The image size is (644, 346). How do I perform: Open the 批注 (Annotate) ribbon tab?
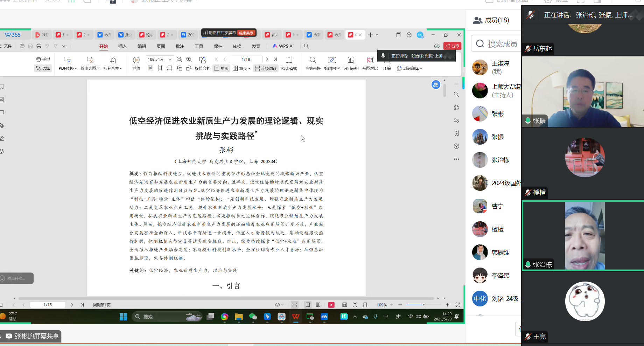(180, 46)
